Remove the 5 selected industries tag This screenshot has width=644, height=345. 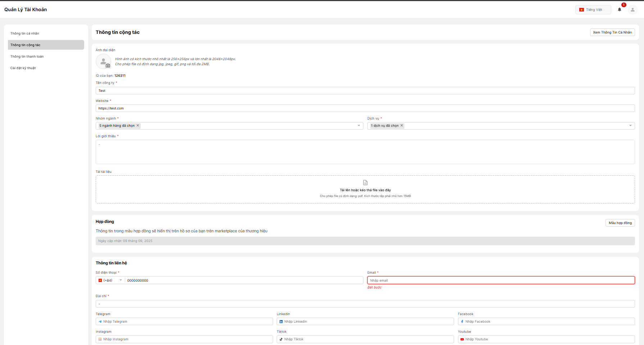[x=138, y=126]
